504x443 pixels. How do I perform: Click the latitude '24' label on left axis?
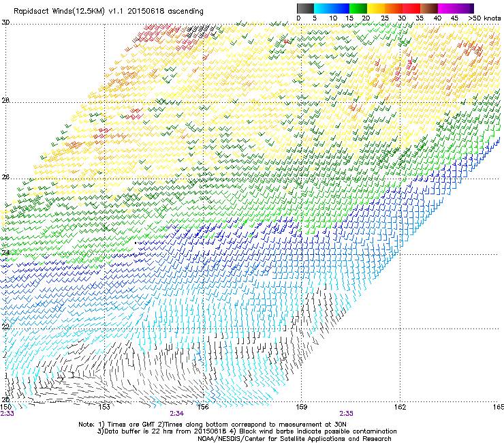5,253
